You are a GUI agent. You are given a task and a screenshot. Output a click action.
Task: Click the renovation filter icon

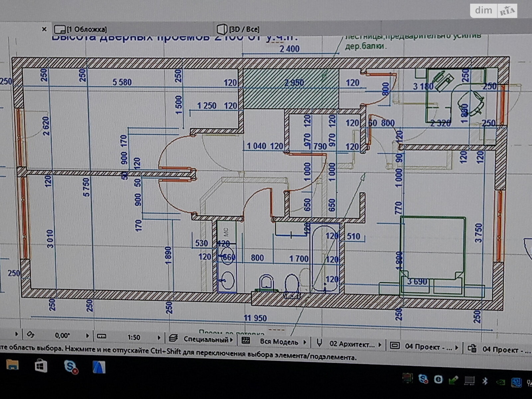471,348
